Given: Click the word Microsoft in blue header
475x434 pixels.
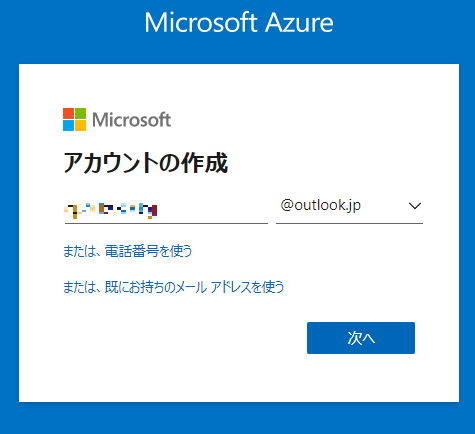Looking at the screenshot, I should click(x=201, y=23).
